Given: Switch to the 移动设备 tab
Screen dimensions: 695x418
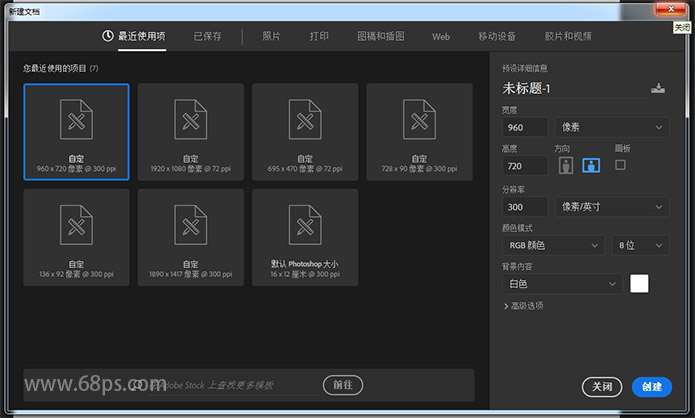Looking at the screenshot, I should click(x=497, y=36).
